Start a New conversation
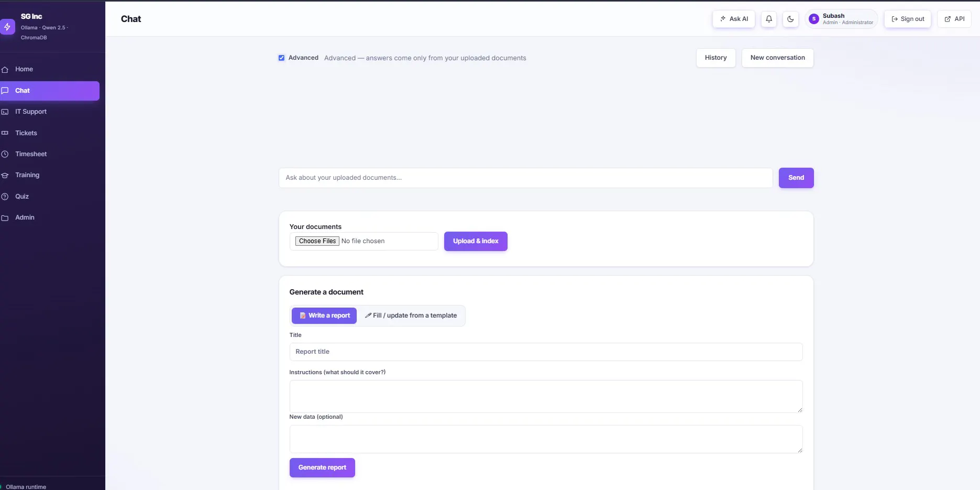 click(778, 58)
